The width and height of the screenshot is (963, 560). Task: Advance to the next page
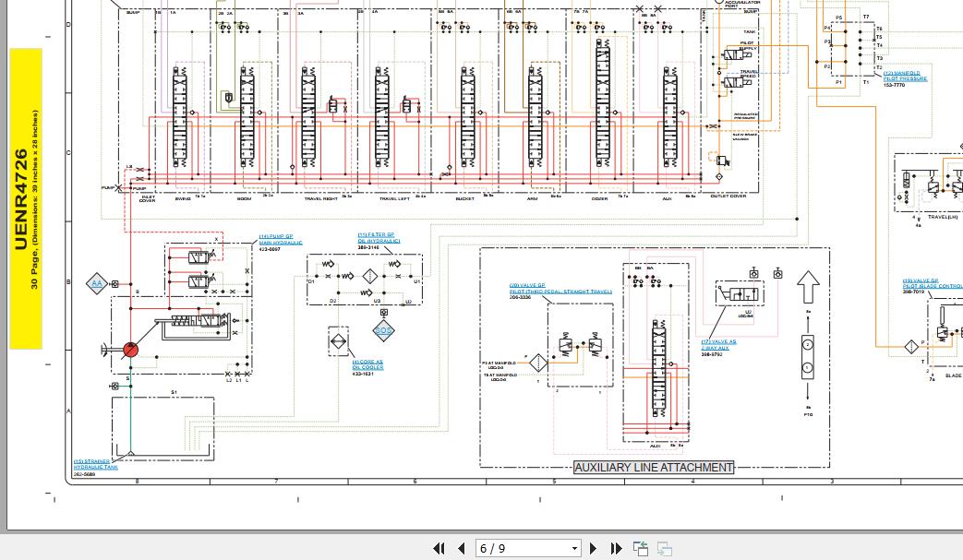(x=593, y=548)
